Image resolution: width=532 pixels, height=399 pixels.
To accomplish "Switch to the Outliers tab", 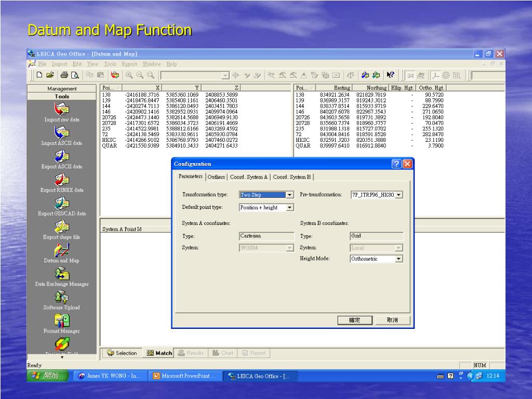I will pos(216,177).
